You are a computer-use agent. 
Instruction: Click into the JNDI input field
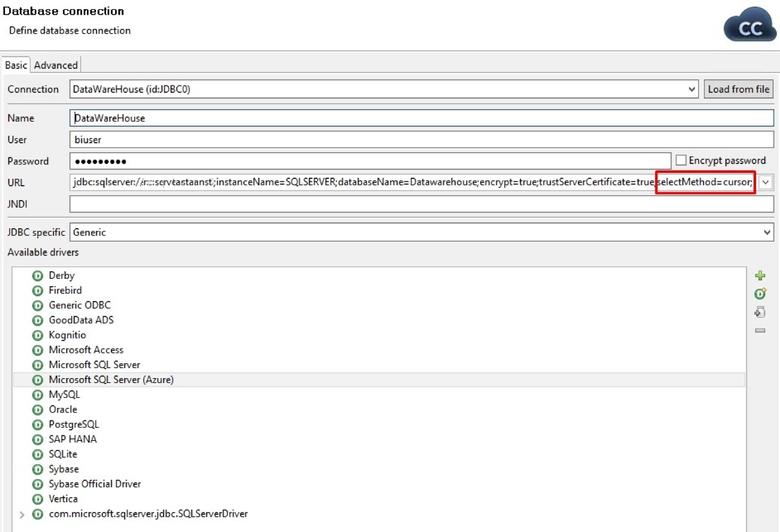[x=421, y=204]
